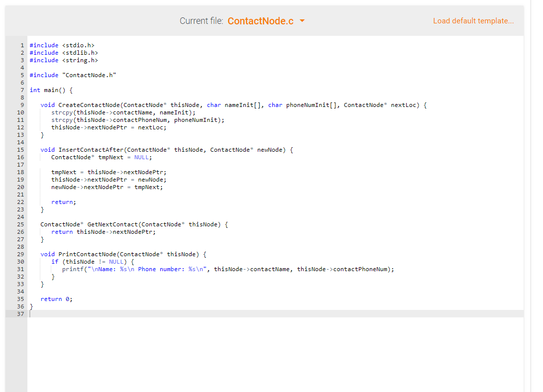This screenshot has width=543, height=392.
Task: Select the include "ContactNode.h" statement
Action: click(72, 75)
